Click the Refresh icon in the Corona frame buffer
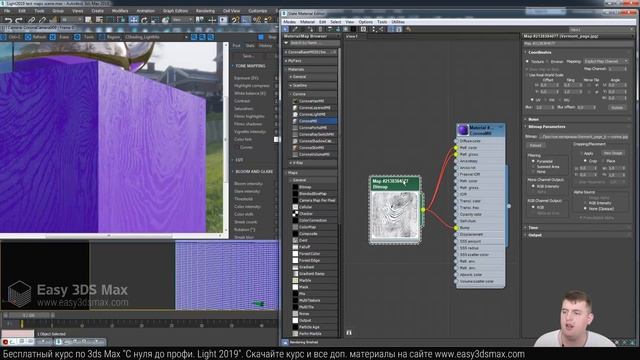The width and height of the screenshot is (640, 360). pyautogui.click(x=28, y=37)
